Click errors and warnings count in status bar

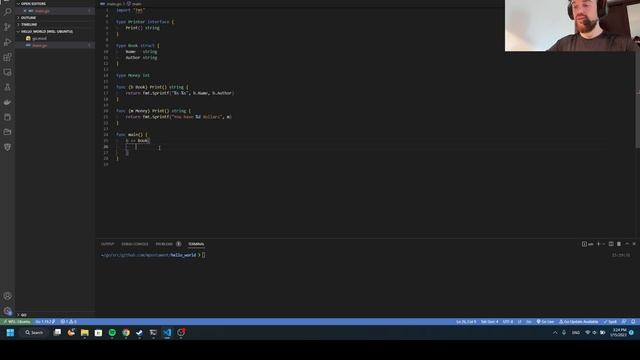69,322
